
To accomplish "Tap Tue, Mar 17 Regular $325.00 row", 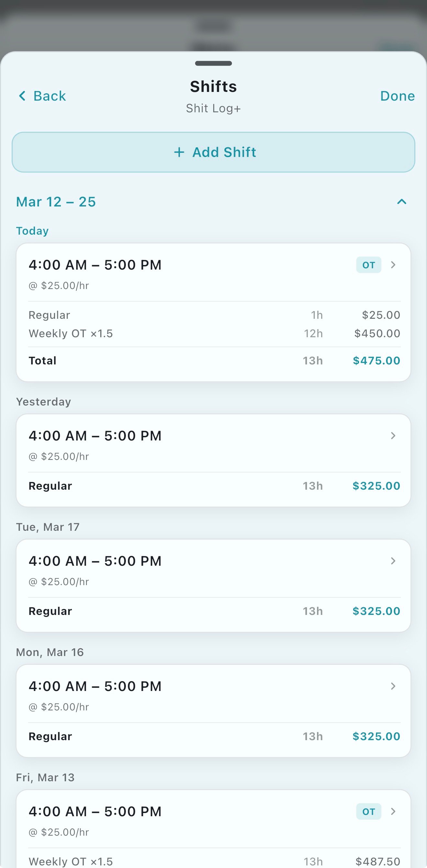I will (x=214, y=611).
